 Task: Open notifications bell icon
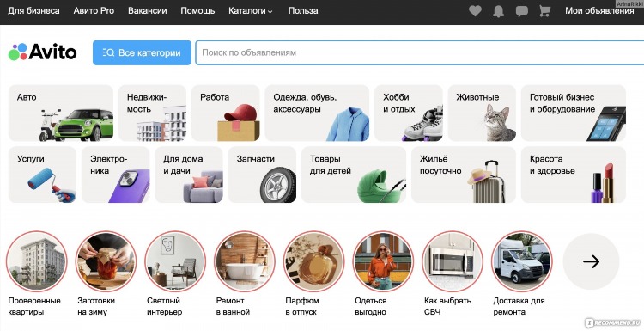pos(499,11)
